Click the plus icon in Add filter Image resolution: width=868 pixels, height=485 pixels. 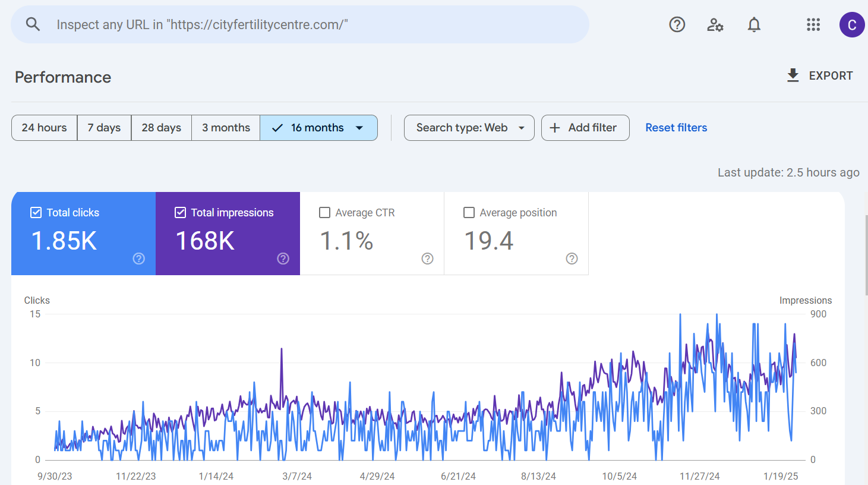[x=555, y=128]
